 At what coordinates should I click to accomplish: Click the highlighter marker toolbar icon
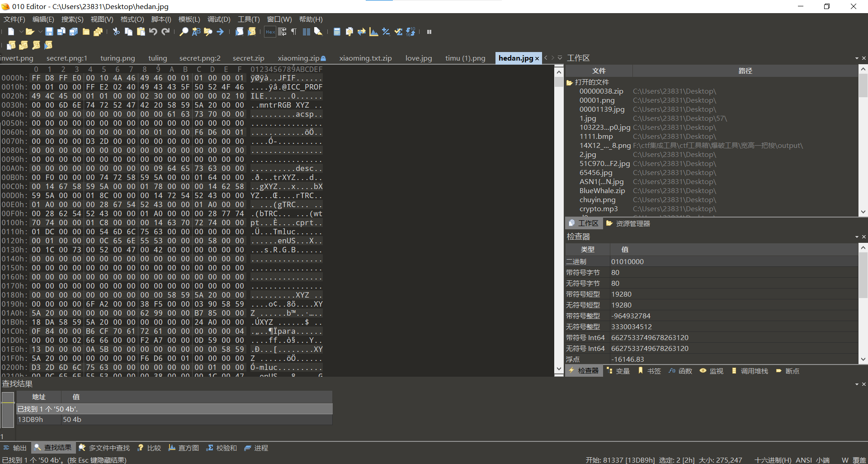point(318,32)
